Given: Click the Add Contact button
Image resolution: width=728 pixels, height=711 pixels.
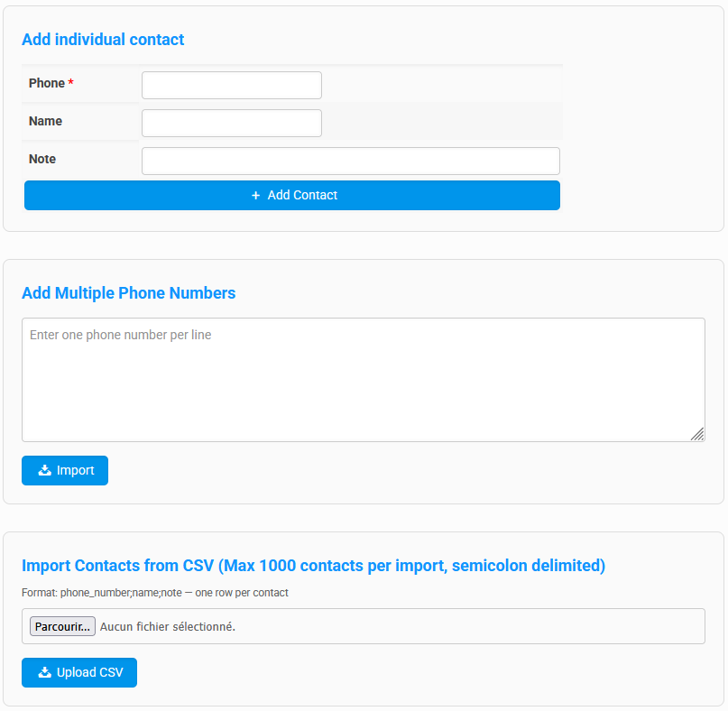Looking at the screenshot, I should click(x=292, y=196).
